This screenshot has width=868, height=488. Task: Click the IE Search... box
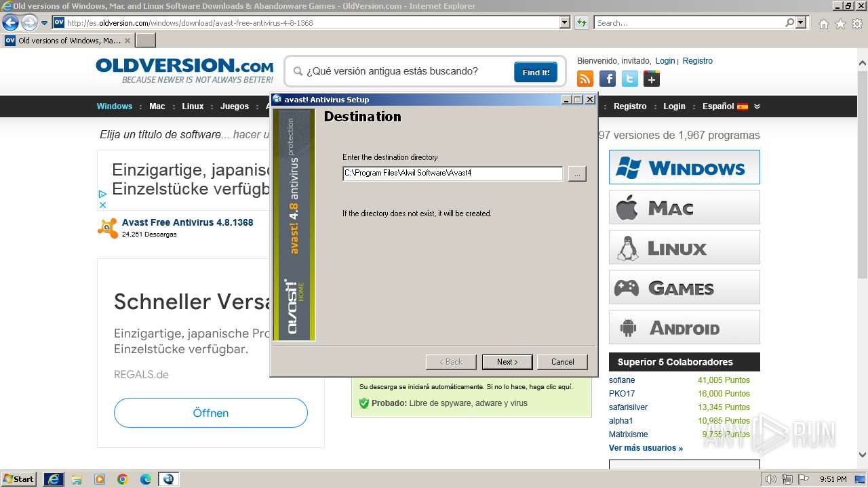688,22
